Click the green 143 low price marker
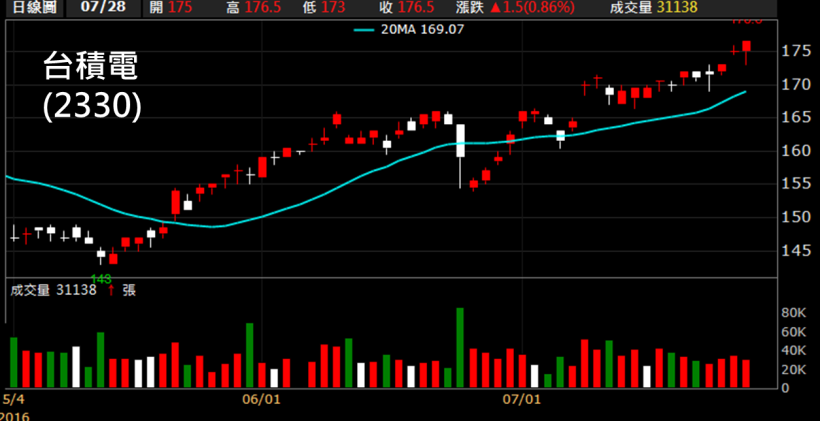The width and height of the screenshot is (820, 421). pyautogui.click(x=101, y=279)
